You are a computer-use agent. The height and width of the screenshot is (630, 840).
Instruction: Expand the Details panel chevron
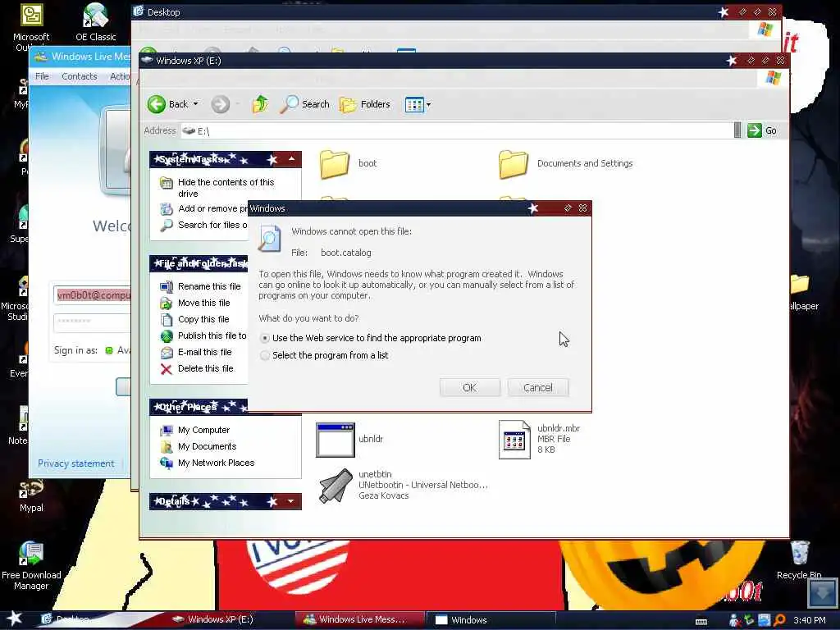[291, 501]
